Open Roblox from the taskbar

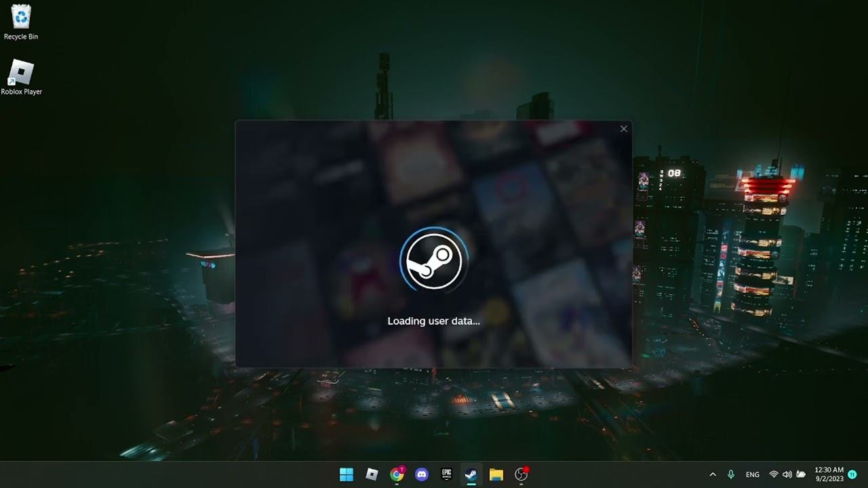(x=372, y=474)
